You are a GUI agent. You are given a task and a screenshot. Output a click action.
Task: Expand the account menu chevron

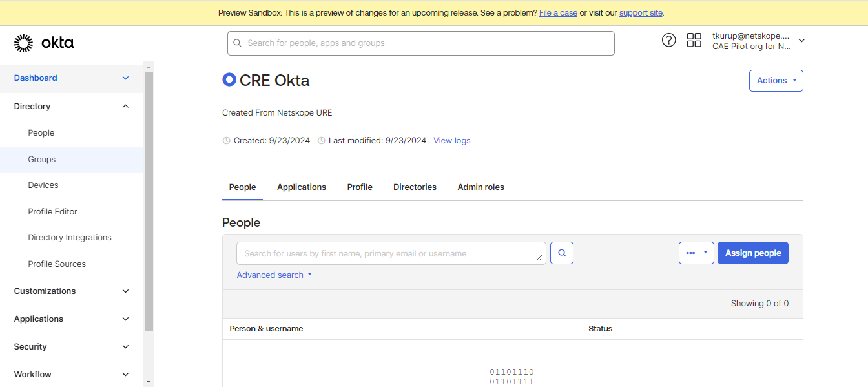[x=802, y=41]
